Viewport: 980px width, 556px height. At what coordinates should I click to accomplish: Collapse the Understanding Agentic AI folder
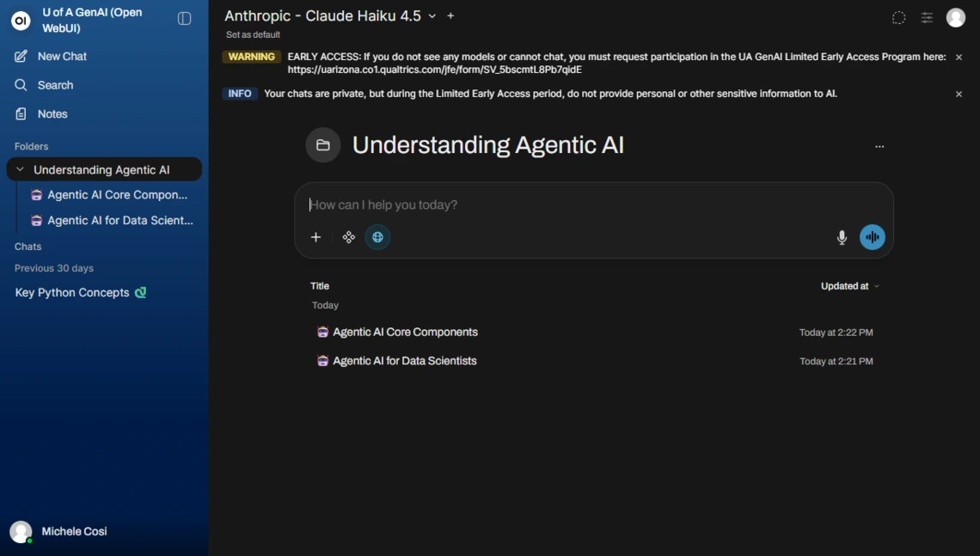pyautogui.click(x=21, y=169)
